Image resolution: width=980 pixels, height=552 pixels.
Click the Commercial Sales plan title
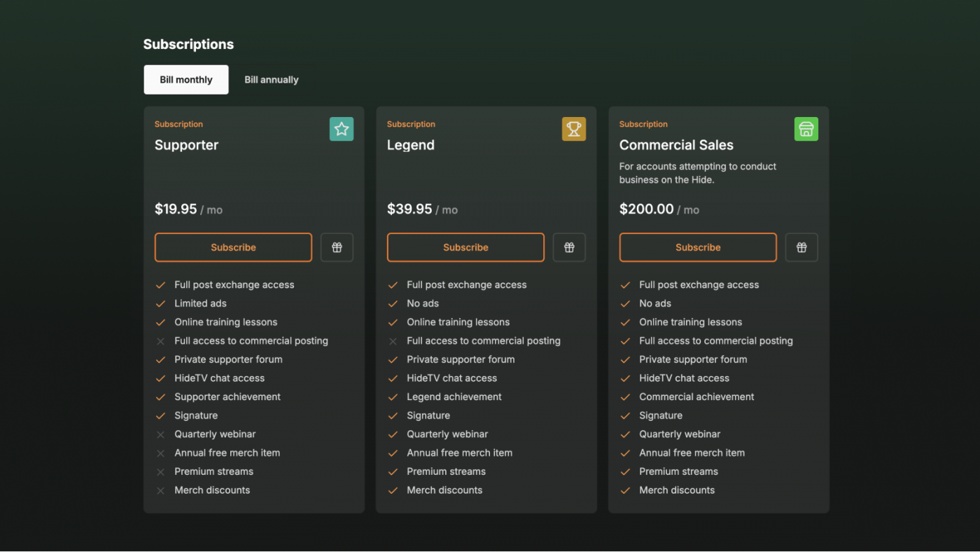676,145
